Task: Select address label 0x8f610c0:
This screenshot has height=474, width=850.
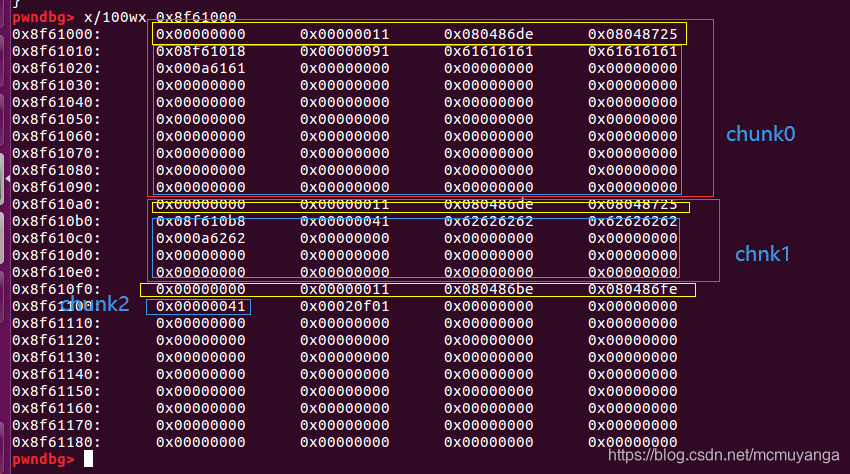Action: [x=56, y=238]
